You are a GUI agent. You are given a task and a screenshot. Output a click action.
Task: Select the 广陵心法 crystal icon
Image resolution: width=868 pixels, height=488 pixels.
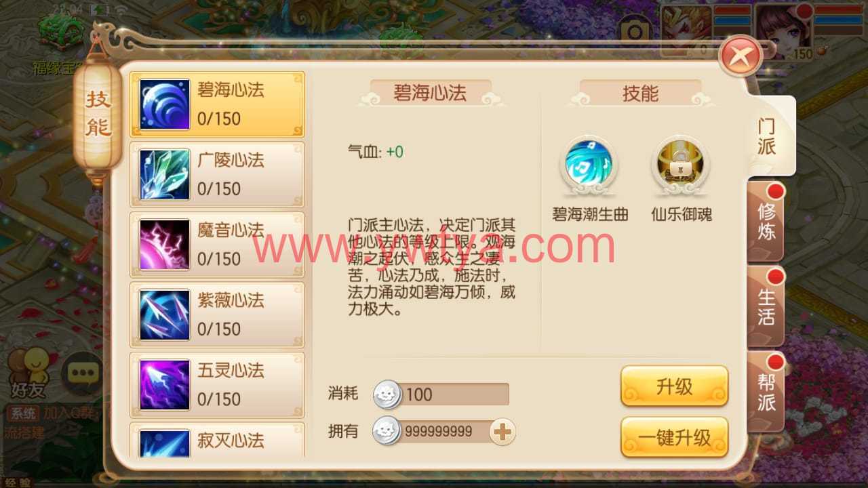[x=165, y=174]
